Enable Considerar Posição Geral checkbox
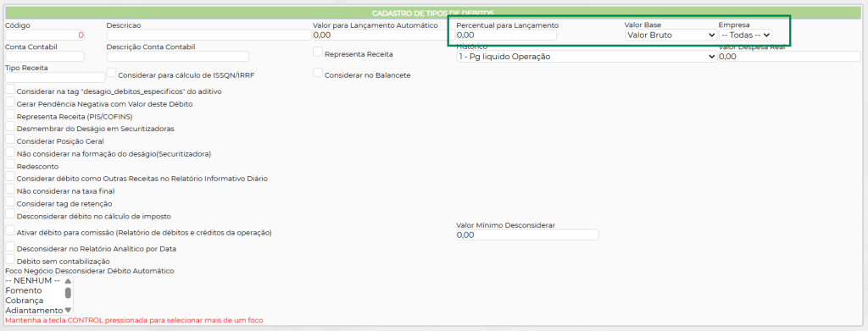868x331 pixels. pos(10,139)
